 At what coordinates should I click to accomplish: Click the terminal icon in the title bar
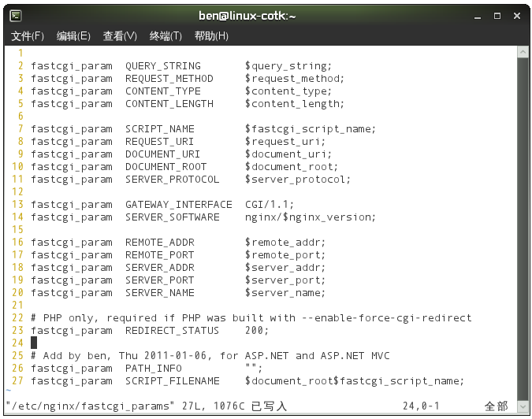16,15
